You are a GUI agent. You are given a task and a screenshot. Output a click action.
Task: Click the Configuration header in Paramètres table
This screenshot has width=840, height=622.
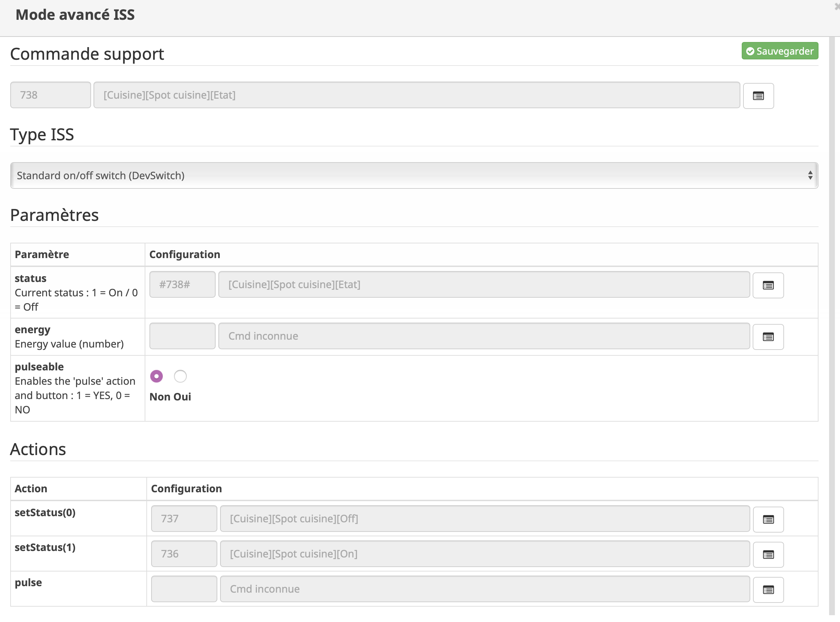point(185,255)
